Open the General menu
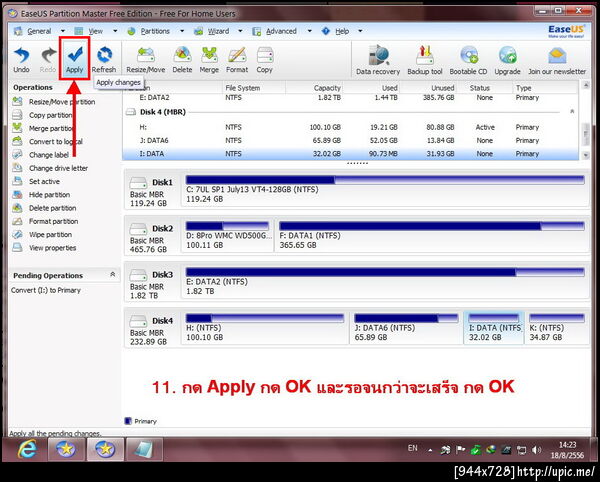The height and width of the screenshot is (482, 600). point(39,31)
